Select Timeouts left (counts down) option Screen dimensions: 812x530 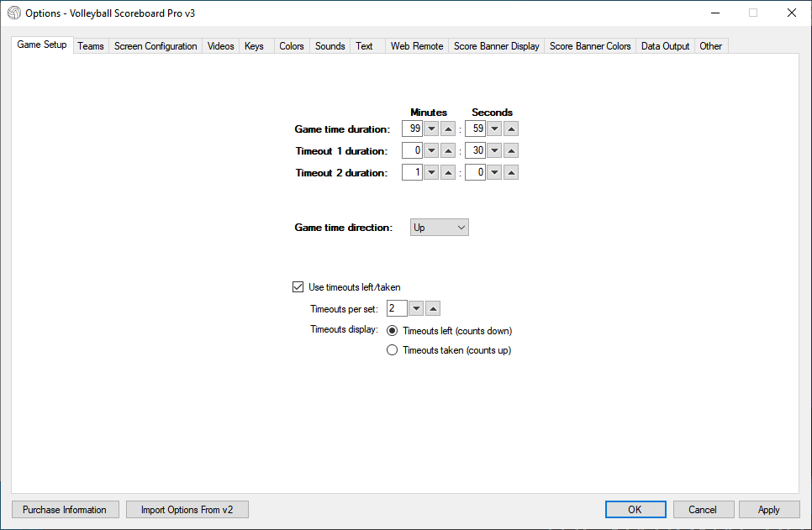392,331
